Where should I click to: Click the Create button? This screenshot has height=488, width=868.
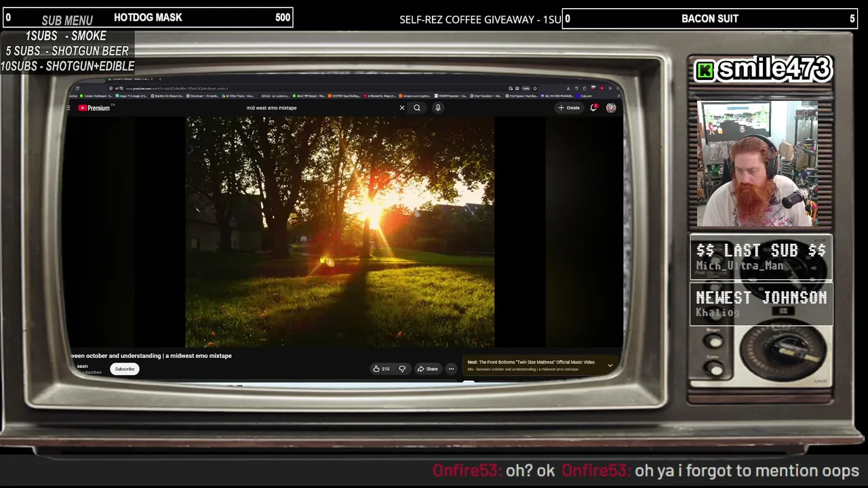coord(569,108)
